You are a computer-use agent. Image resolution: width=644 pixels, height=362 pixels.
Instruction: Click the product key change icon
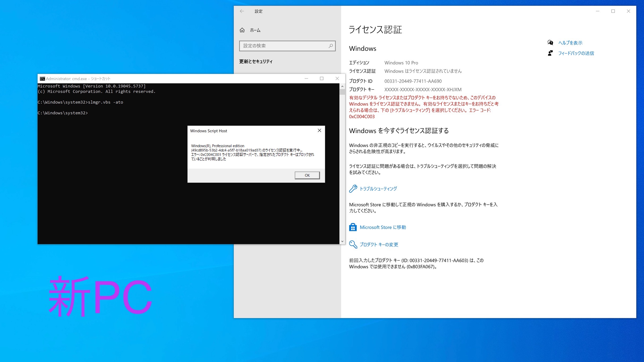[x=353, y=244]
